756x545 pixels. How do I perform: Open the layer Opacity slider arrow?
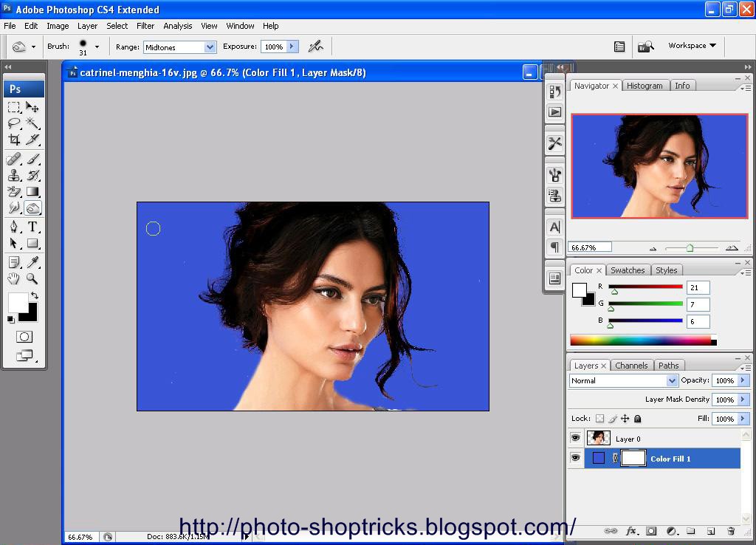(743, 380)
